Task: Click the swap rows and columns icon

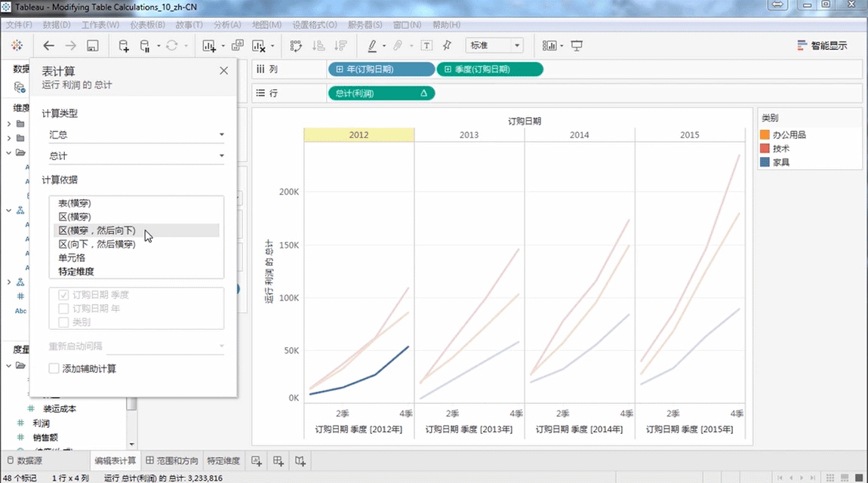Action: 296,46
